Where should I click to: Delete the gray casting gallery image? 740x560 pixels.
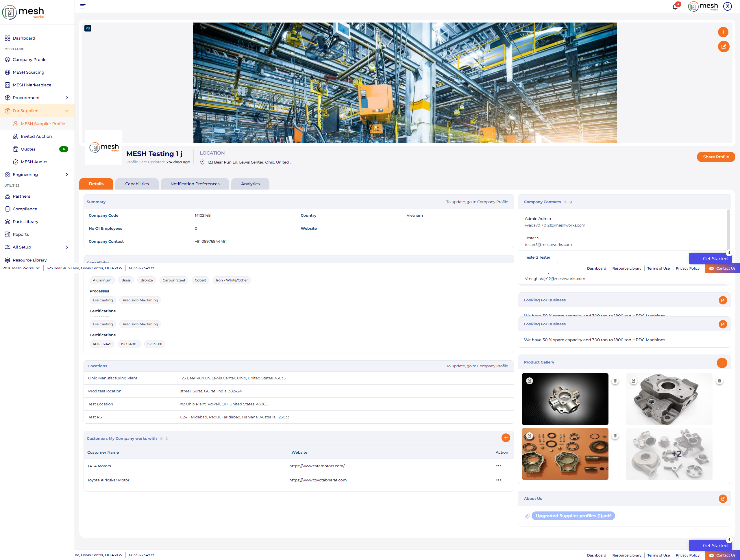[719, 381]
